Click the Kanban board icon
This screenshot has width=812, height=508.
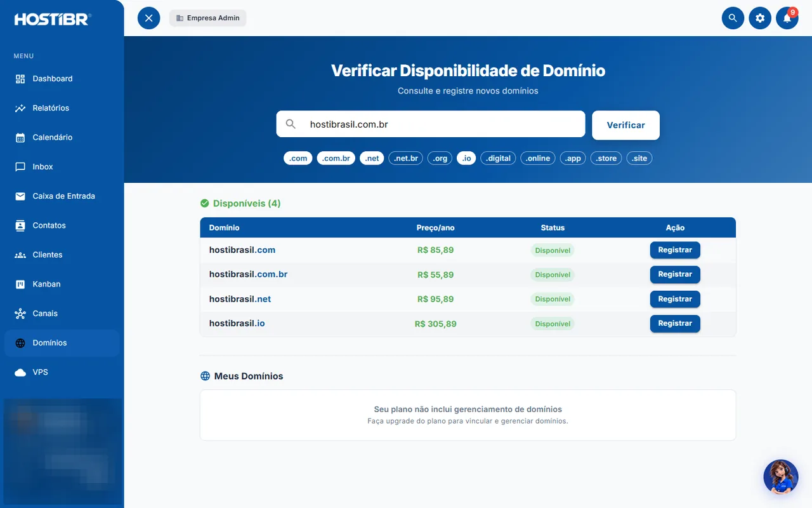point(20,284)
